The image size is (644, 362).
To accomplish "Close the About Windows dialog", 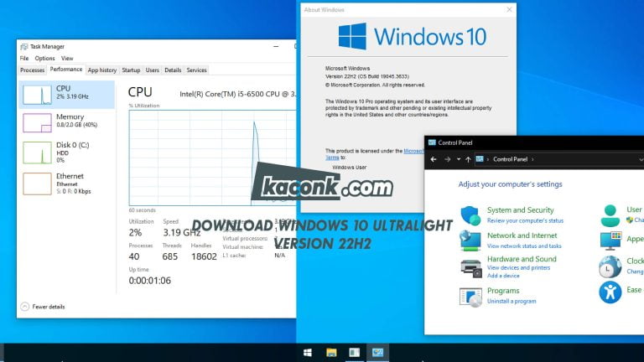I will pos(509,9).
